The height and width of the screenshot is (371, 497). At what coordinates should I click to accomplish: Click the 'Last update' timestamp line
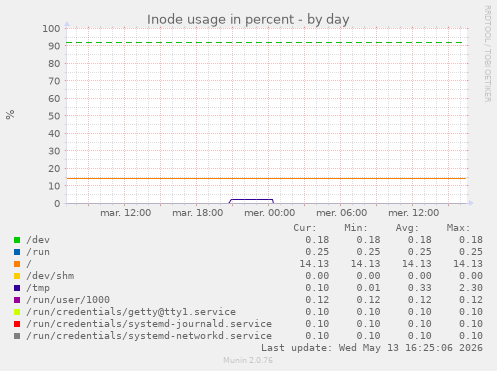tap(372, 348)
